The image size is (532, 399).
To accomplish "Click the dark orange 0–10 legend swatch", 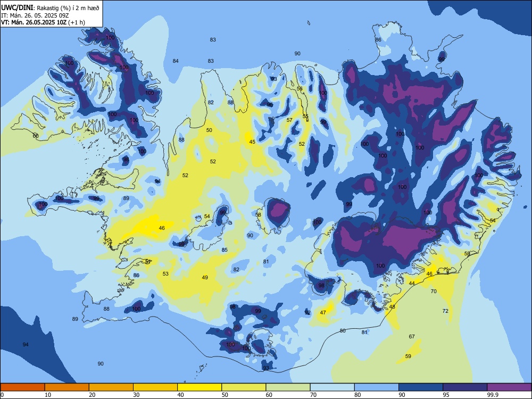I will pos(22,387).
